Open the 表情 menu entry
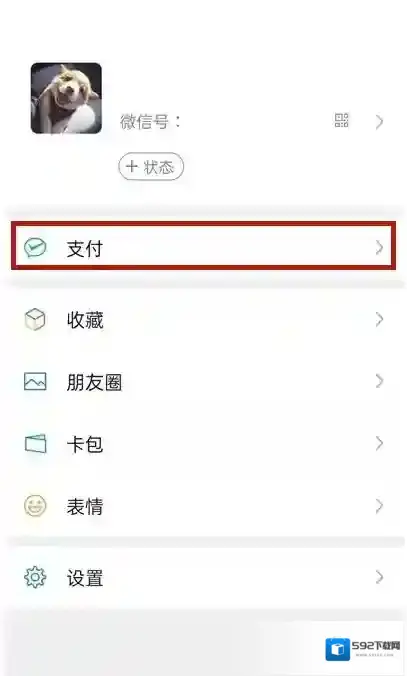Image resolution: width=407 pixels, height=676 pixels. coord(204,506)
